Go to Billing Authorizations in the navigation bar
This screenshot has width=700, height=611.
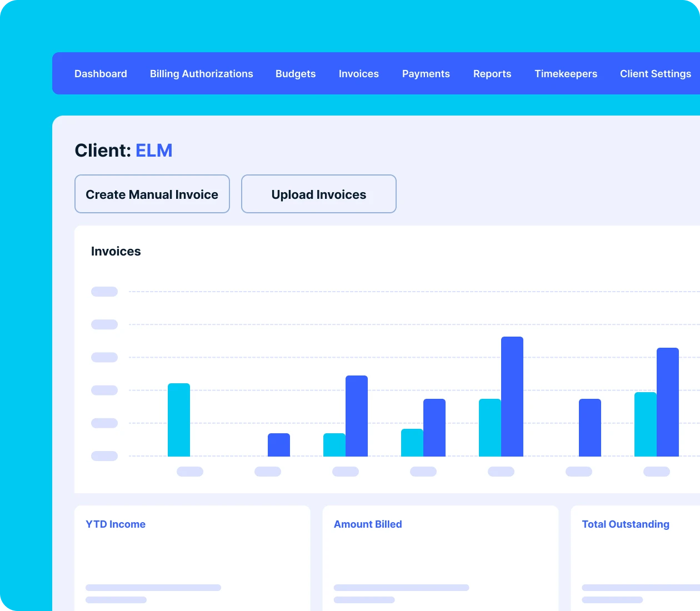click(x=201, y=74)
